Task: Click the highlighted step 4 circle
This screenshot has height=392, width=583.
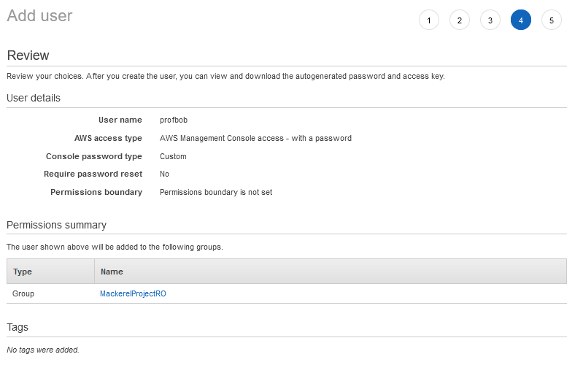Action: [x=520, y=20]
